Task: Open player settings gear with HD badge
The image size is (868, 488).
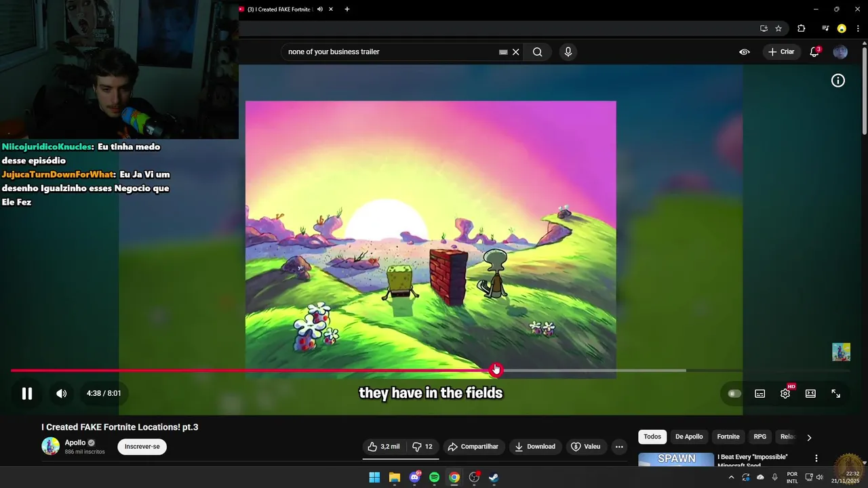Action: 785,393
